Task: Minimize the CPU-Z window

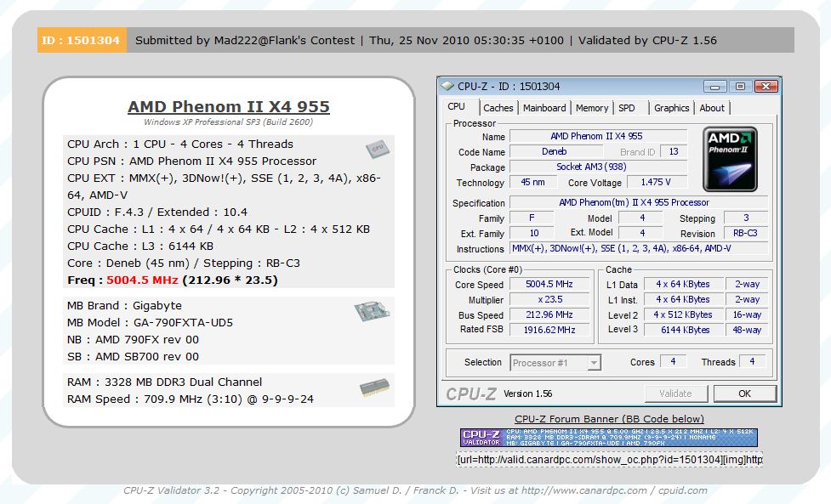Action: [x=715, y=87]
